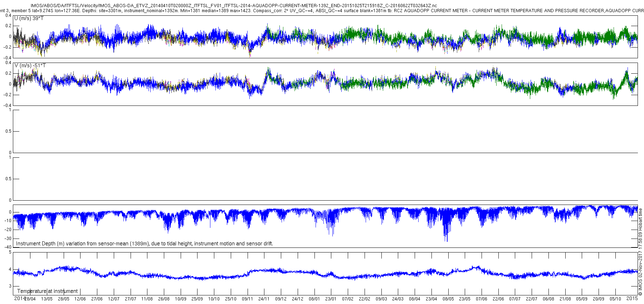Screen dimensions: 644x304
Task: Select the '28/05' date tick label
Action: pos(63,299)
